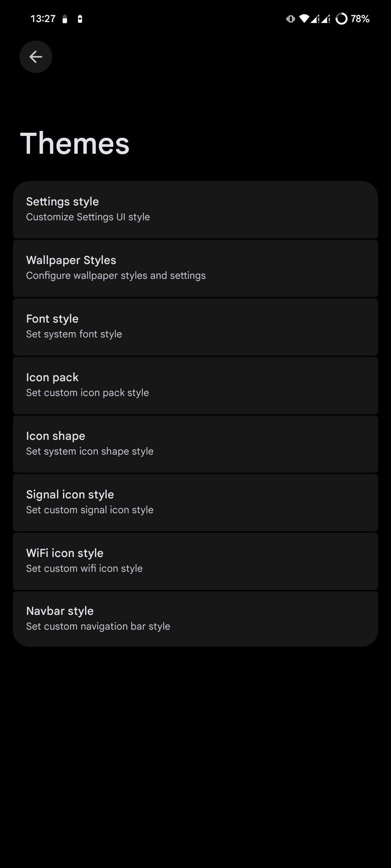Viewport: 391px width, 868px height.
Task: Open Icon shape settings
Action: coord(195,444)
